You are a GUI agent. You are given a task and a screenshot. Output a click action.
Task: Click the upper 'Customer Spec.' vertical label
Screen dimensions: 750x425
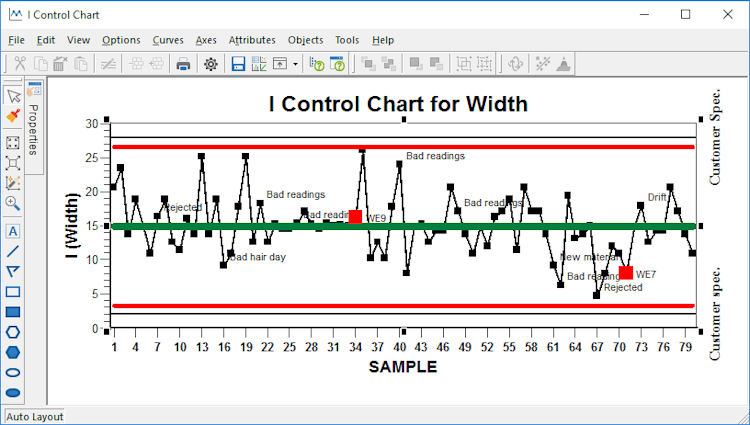[715, 137]
